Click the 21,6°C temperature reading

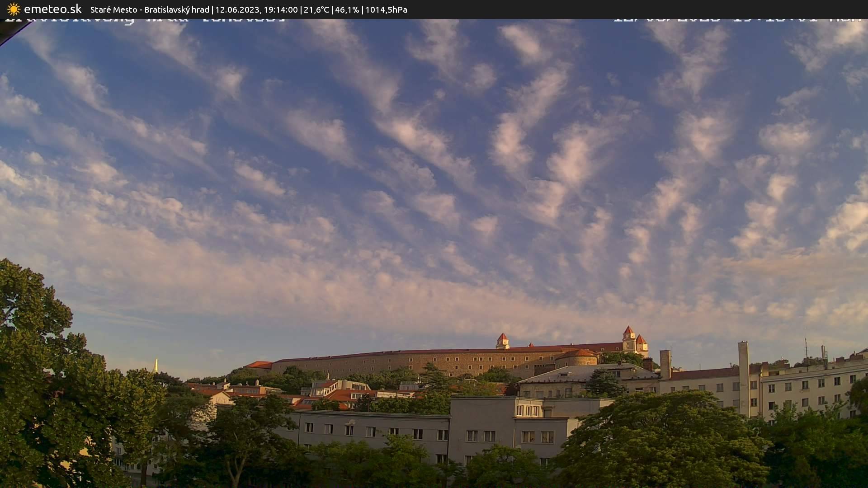pos(316,9)
